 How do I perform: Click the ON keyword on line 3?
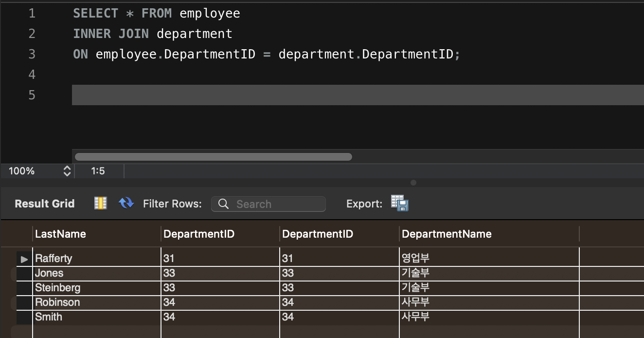(x=81, y=54)
